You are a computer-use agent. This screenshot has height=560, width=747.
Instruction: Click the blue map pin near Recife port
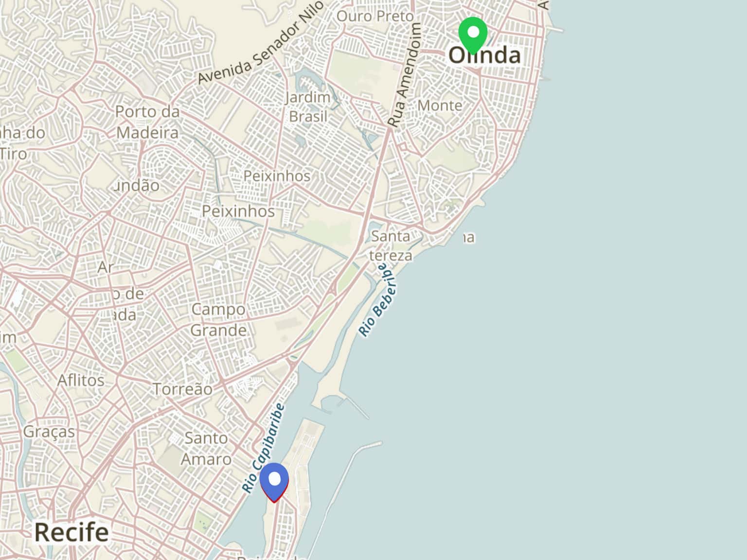274,482
